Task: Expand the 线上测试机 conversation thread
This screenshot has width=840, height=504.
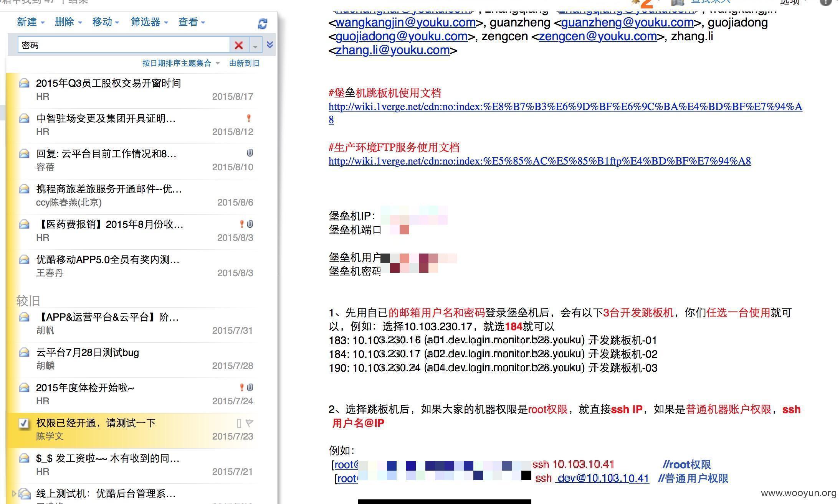Action: 14,493
